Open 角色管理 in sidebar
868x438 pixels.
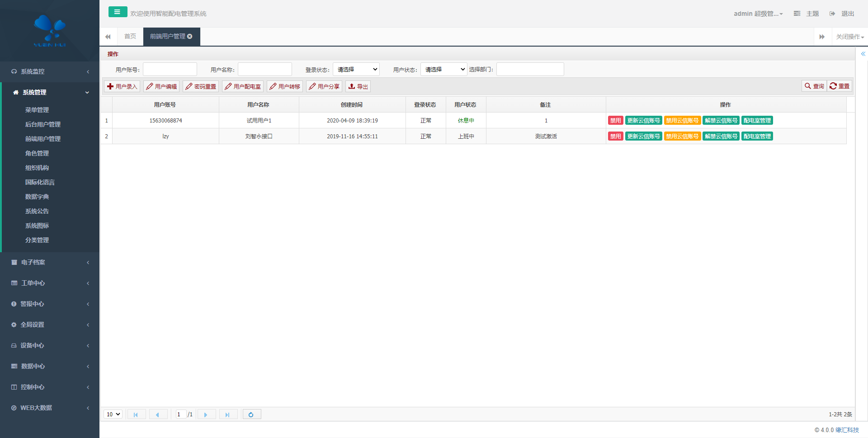click(37, 153)
